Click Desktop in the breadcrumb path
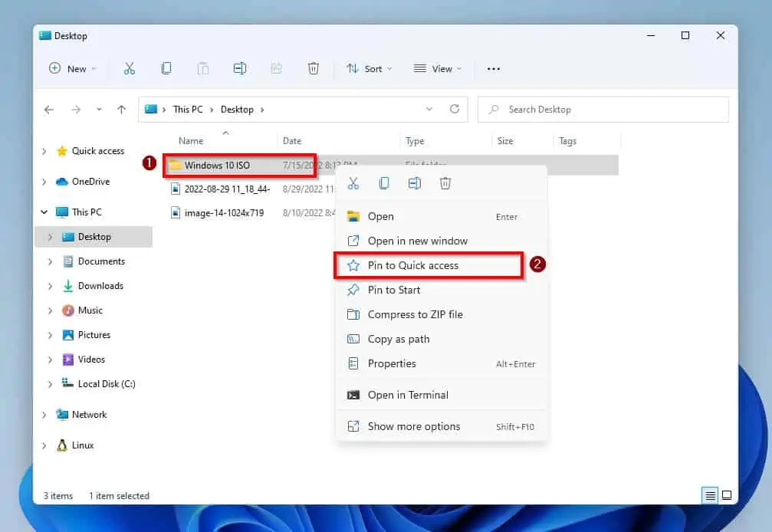Image resolution: width=772 pixels, height=532 pixels. coord(237,110)
